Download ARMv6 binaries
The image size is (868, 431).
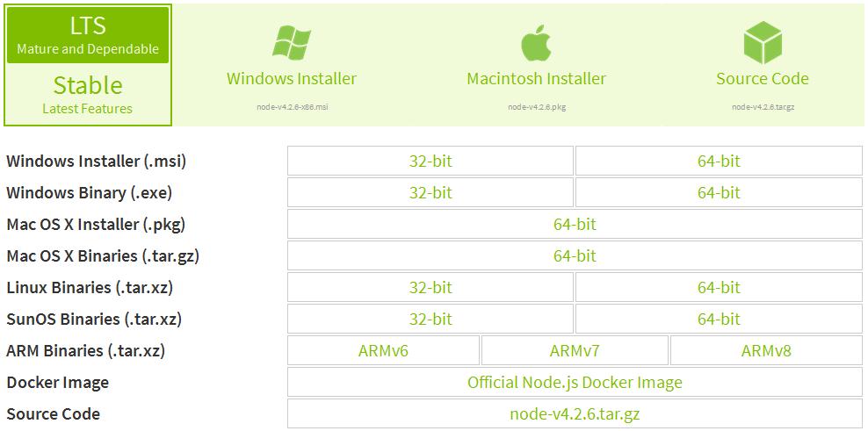point(383,351)
